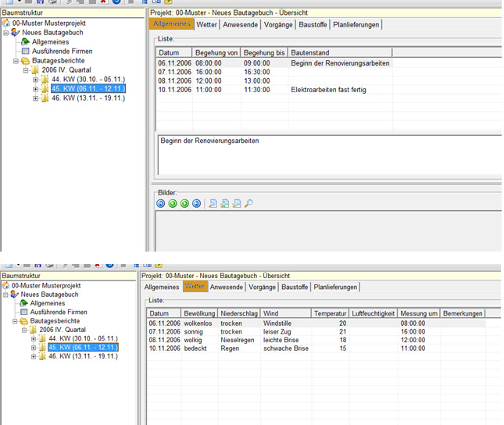Go to first image in Bilder toolbar
The width and height of the screenshot is (504, 425).
tap(161, 203)
